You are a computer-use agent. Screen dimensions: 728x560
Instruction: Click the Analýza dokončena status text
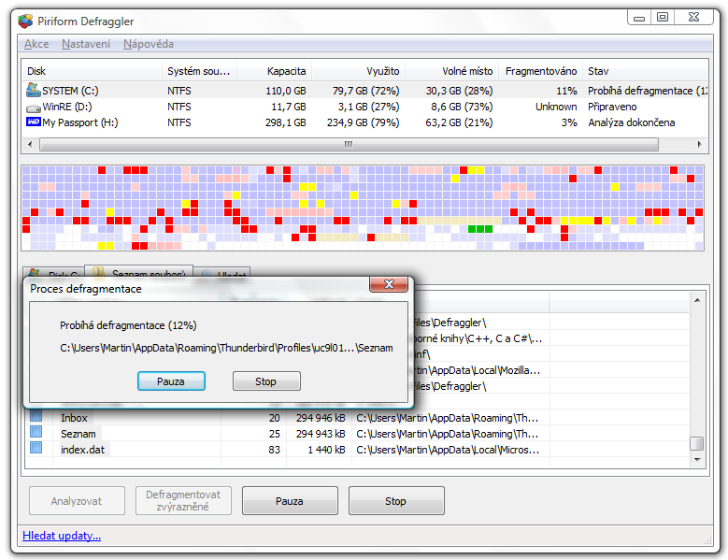pos(632,122)
